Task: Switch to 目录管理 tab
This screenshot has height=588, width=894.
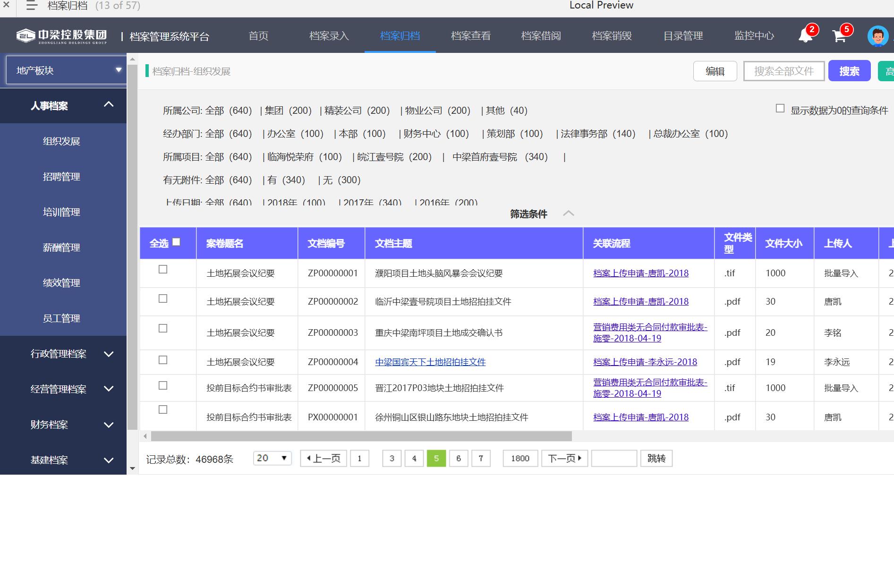Action: (683, 36)
